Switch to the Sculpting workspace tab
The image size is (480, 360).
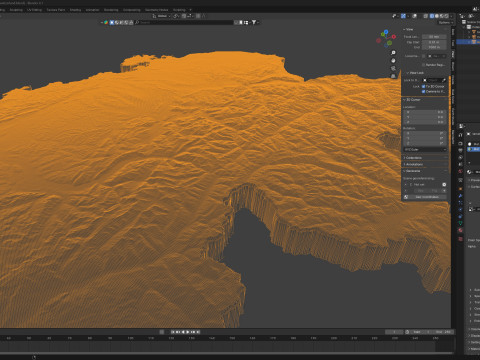pos(16,10)
